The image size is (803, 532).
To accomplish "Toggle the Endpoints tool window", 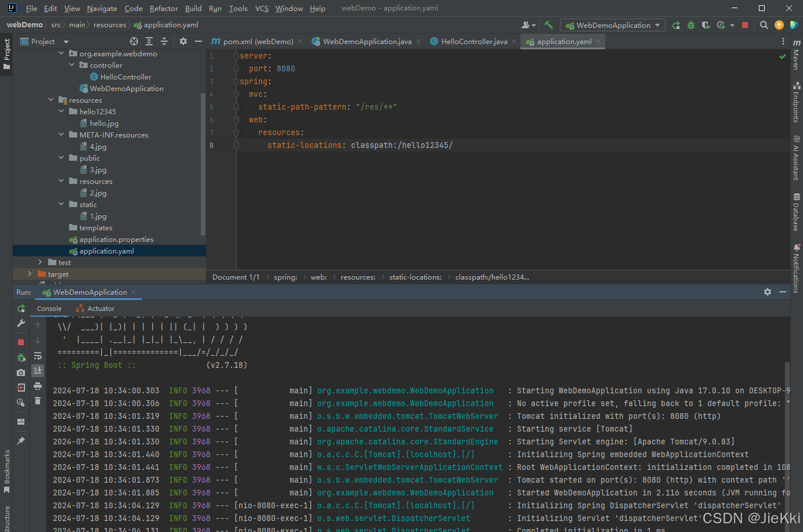I will coord(797,102).
